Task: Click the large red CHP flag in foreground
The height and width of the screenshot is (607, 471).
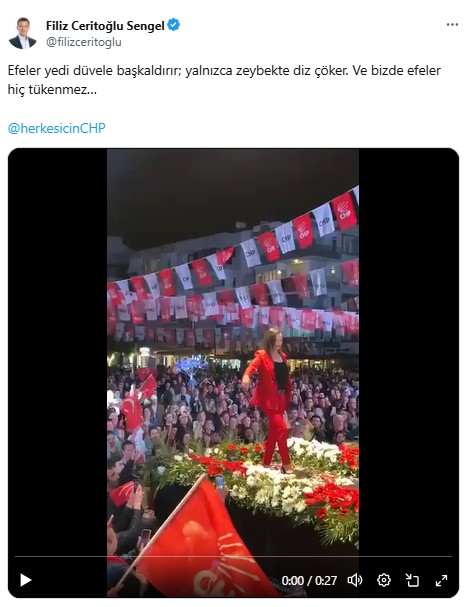Action: (x=194, y=542)
